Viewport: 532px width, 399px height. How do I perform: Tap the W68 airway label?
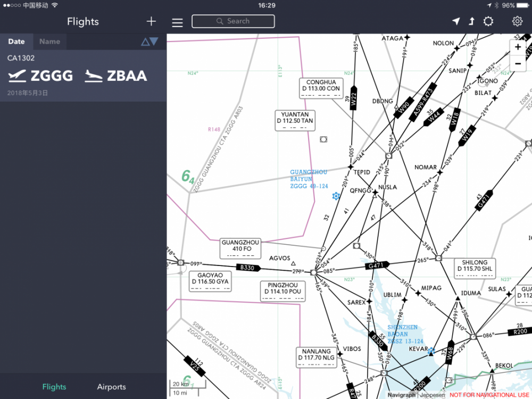point(450,352)
